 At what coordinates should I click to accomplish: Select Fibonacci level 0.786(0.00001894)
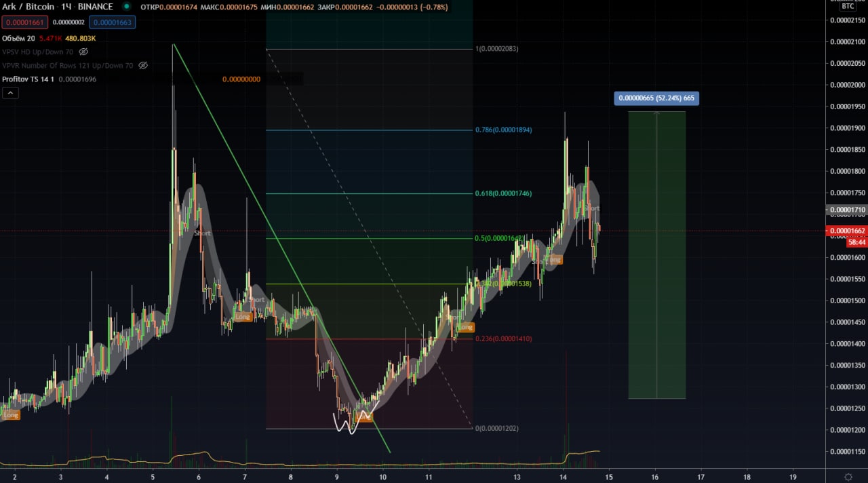(x=502, y=130)
